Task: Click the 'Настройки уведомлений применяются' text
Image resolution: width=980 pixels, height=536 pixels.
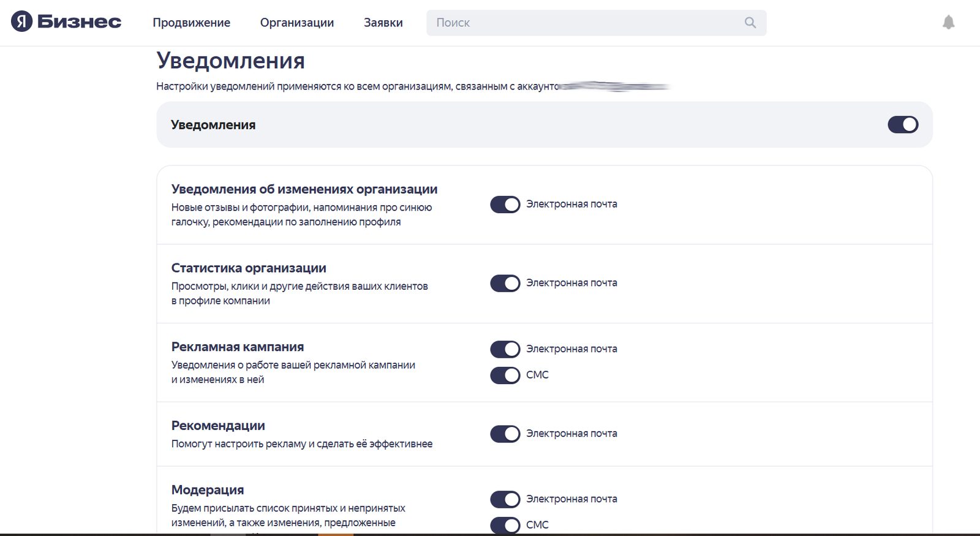Action: pyautogui.click(x=358, y=86)
